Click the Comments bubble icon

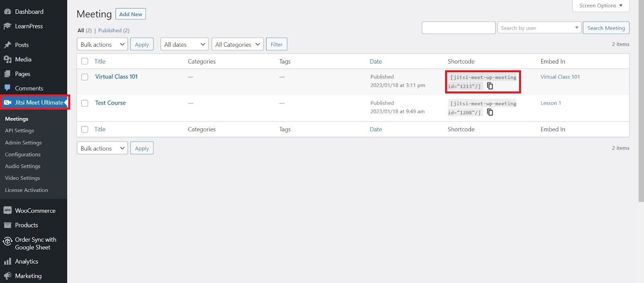(x=7, y=88)
